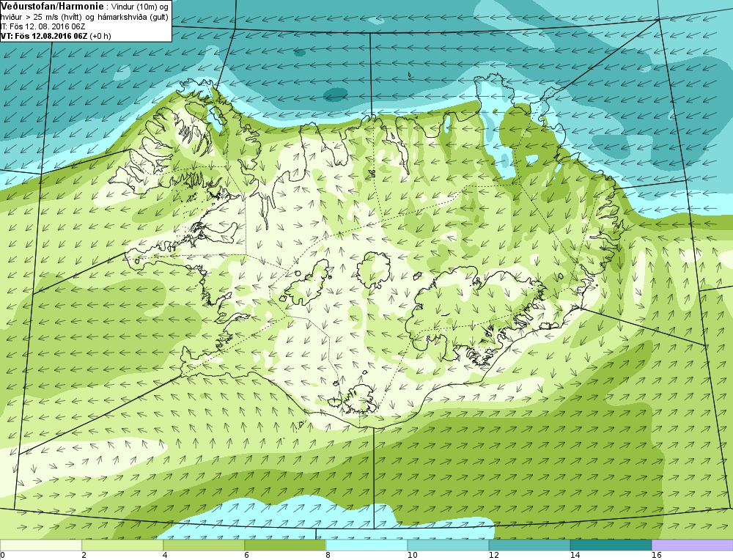This screenshot has height=560, width=733.
Task: Click the legend scale label "6"
Action: coord(246,556)
